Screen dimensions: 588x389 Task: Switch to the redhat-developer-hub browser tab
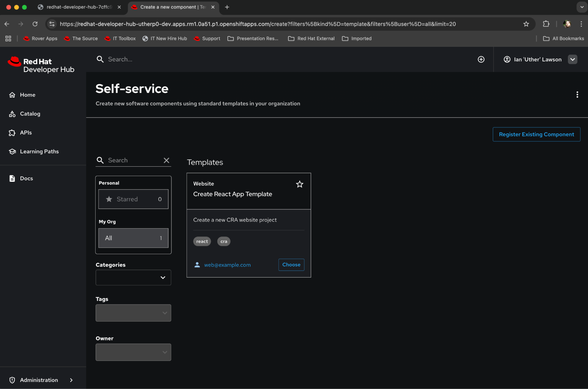79,7
